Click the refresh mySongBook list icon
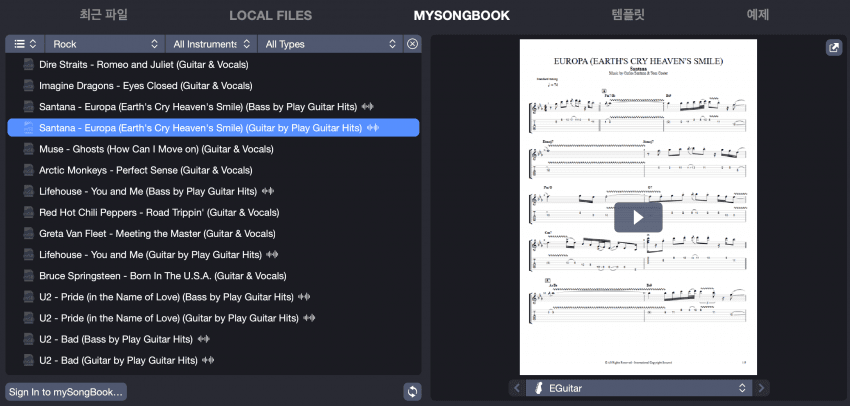This screenshot has height=406, width=850. pos(413,391)
